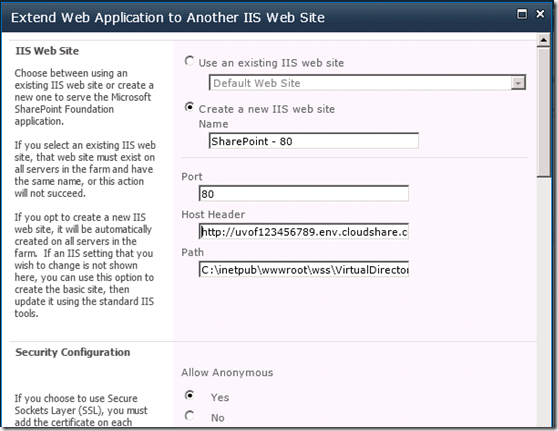Open the Default Web Site dropdown arrow
Image resolution: width=558 pixels, height=431 pixels.
[x=518, y=83]
